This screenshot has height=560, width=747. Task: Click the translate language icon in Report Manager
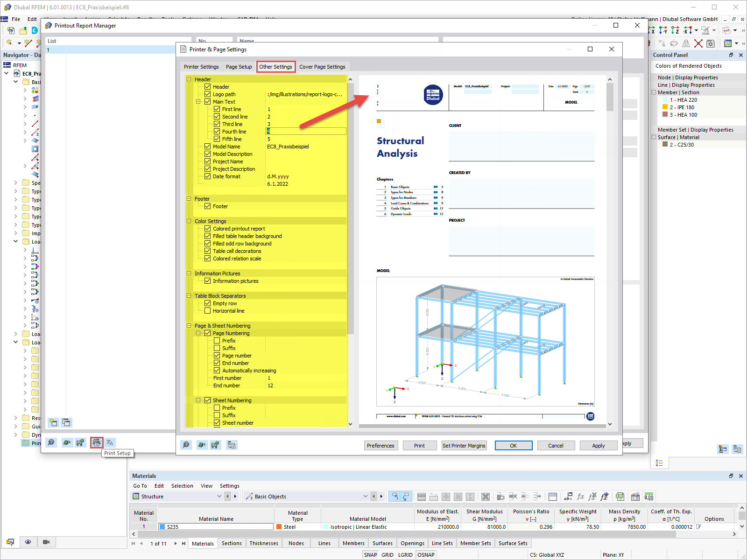tap(110, 442)
